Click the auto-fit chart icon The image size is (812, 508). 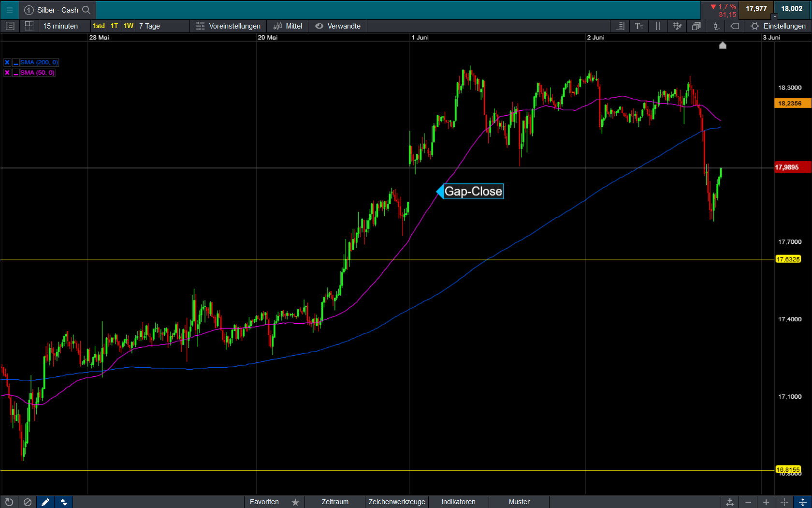pos(730,502)
